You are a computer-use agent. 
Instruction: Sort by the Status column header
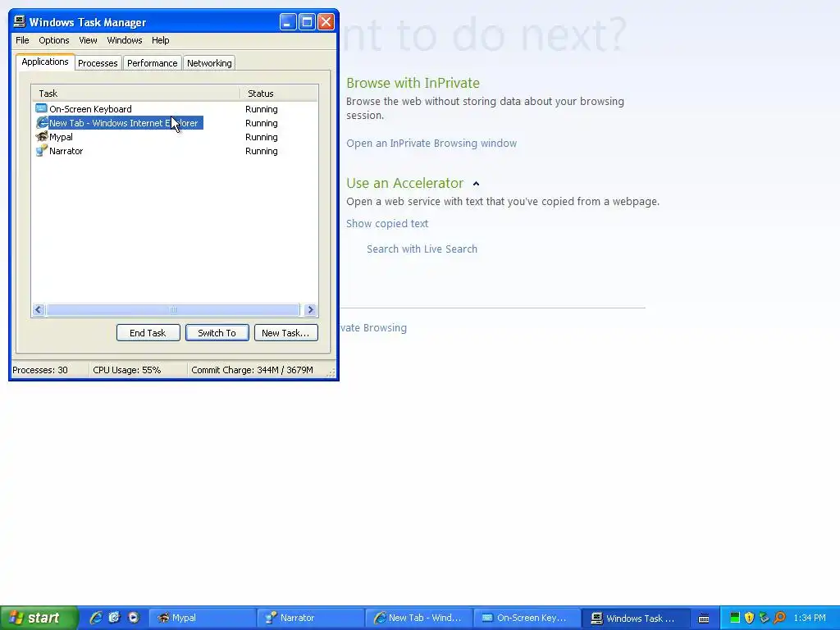(x=279, y=94)
